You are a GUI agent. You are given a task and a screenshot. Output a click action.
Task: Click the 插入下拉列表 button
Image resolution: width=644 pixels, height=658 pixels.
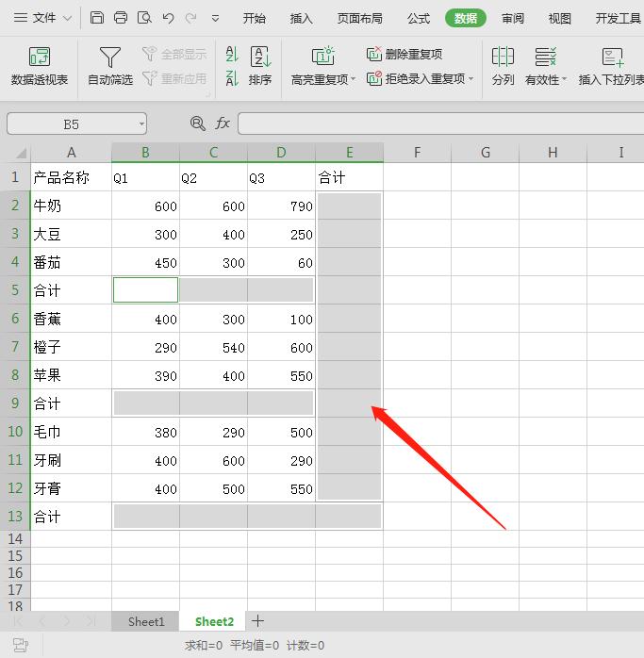coord(611,66)
